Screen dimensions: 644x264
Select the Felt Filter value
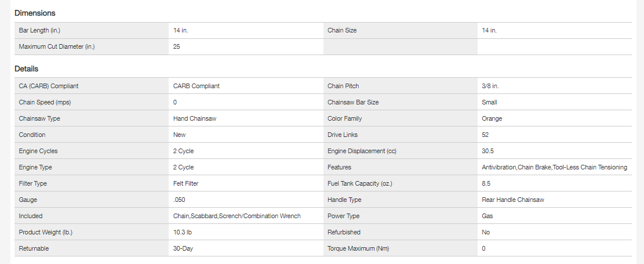[x=187, y=183]
